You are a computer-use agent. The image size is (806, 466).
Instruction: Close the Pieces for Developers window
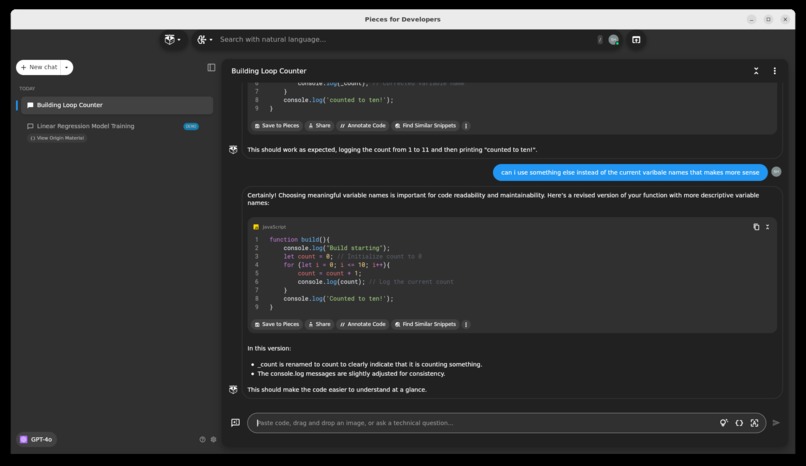[785, 20]
